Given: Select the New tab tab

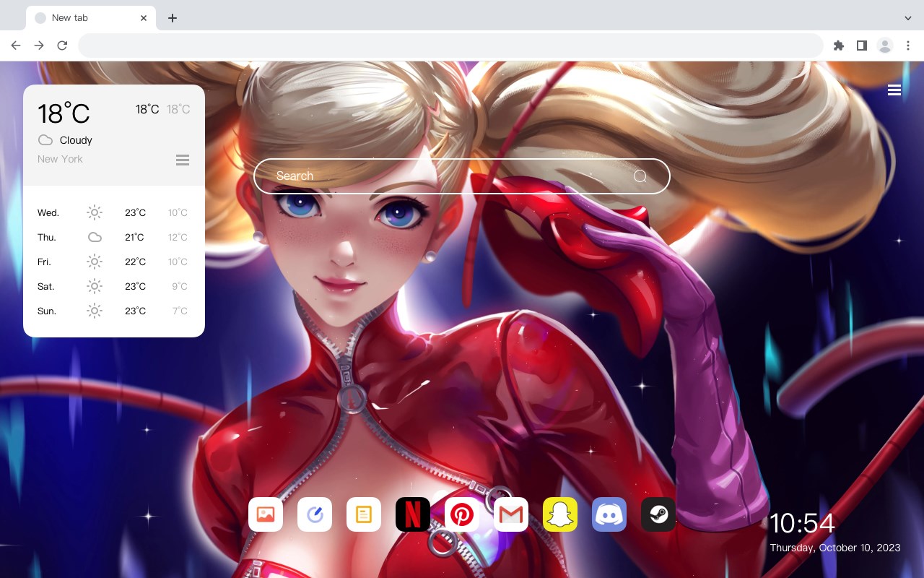Looking at the screenshot, I should (91, 18).
